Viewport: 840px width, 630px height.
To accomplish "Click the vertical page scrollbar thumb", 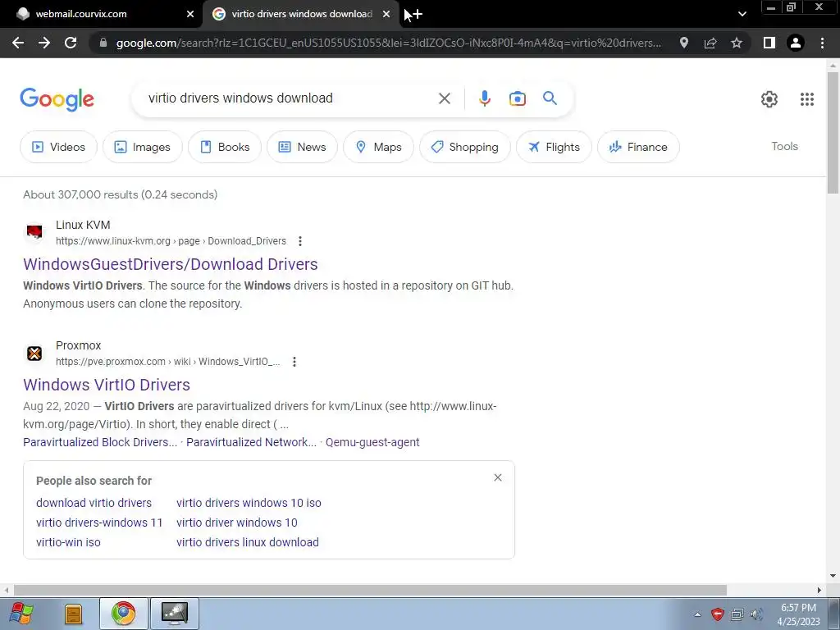I will [833, 133].
